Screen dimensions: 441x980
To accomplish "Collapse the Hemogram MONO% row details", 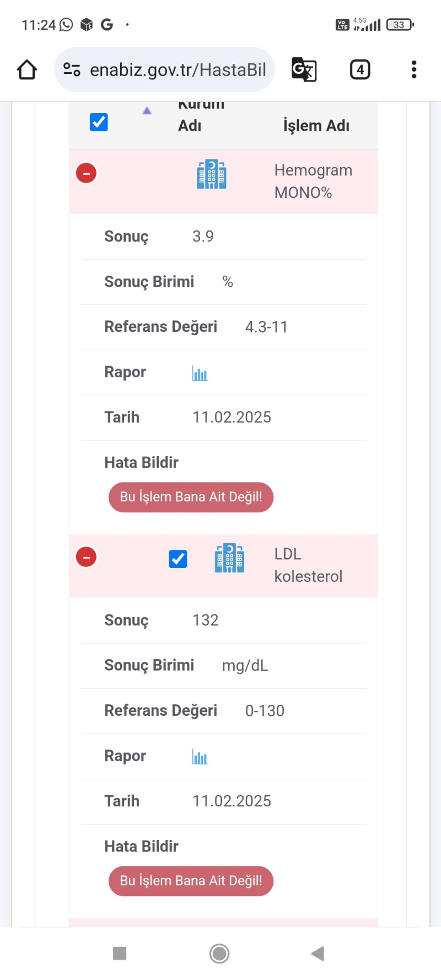I will (86, 173).
